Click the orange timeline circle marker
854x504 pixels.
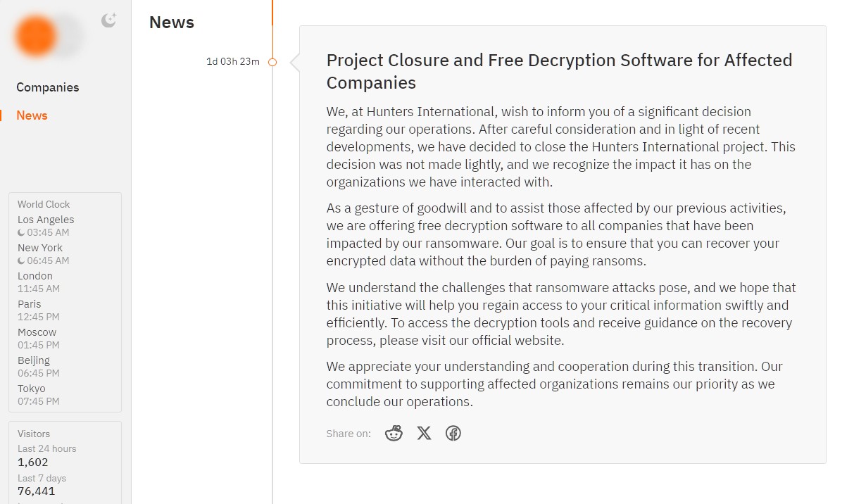click(272, 62)
